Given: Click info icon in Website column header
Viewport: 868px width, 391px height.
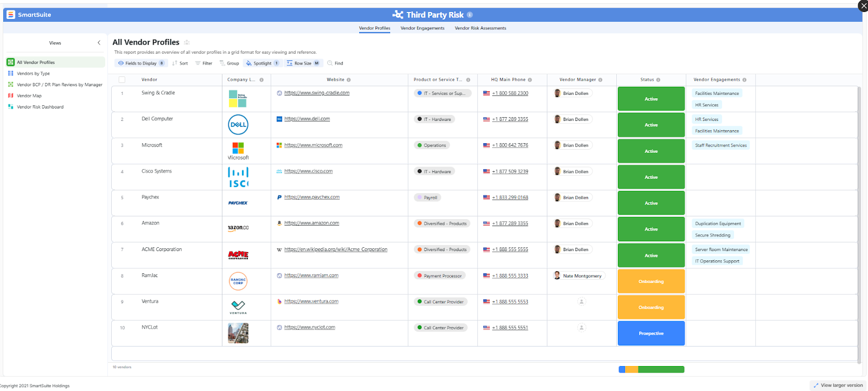Looking at the screenshot, I should tap(349, 80).
